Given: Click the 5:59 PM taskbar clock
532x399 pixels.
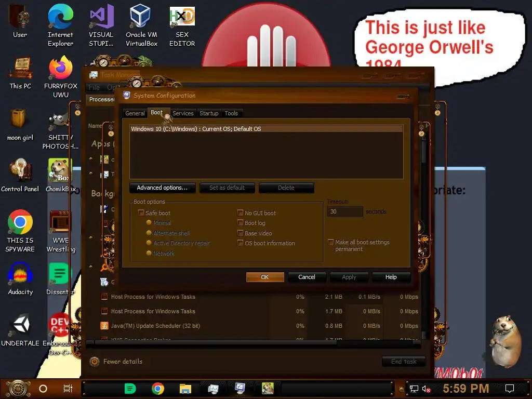Looking at the screenshot, I should [465, 389].
